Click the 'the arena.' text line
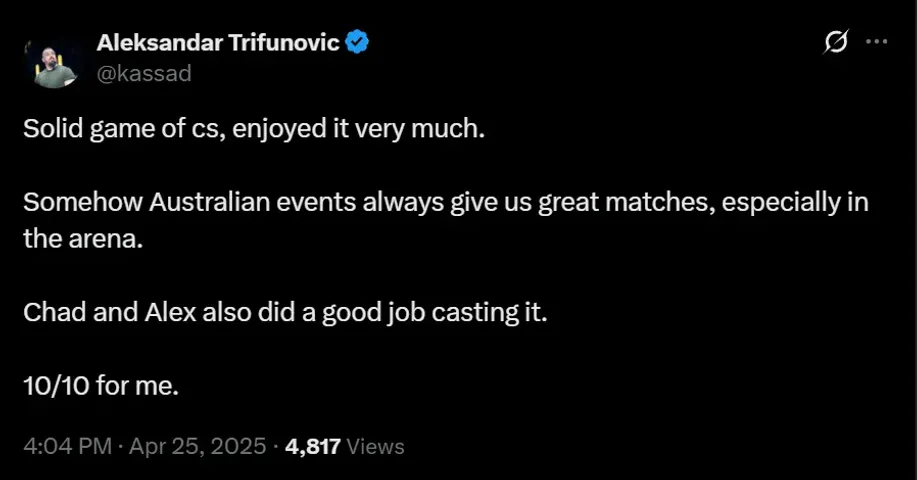The height and width of the screenshot is (480, 917). pyautogui.click(x=83, y=239)
